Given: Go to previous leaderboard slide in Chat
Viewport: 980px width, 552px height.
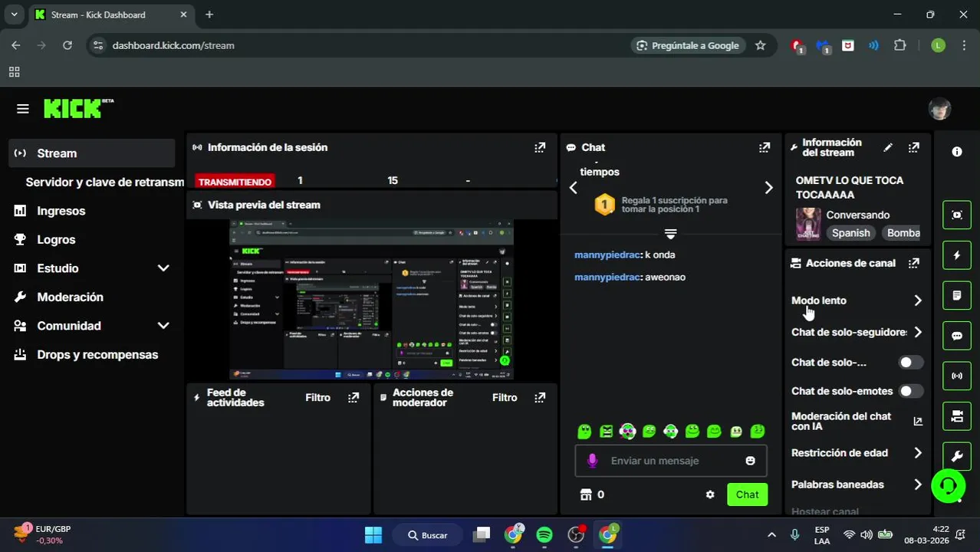Looking at the screenshot, I should [x=573, y=188].
